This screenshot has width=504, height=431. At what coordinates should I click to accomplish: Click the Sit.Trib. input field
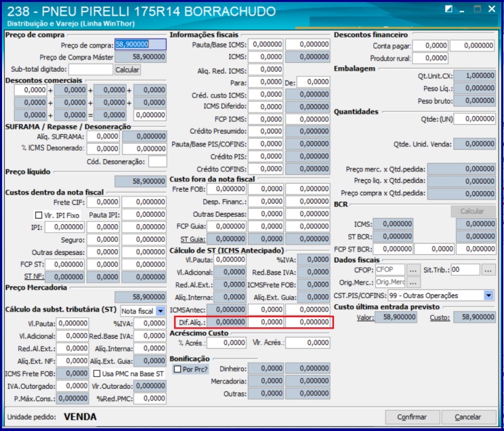click(465, 270)
